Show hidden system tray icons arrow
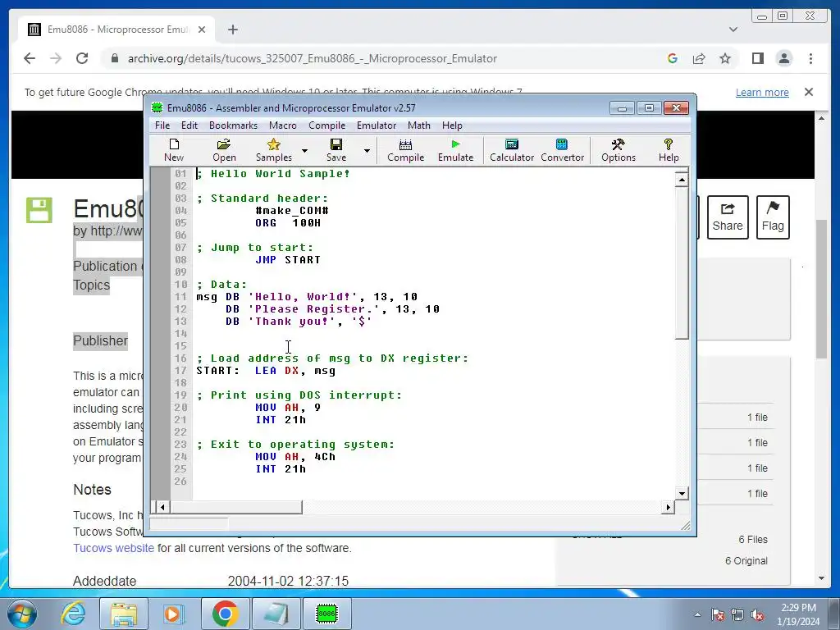Viewport: 840px width, 630px height. pyautogui.click(x=697, y=614)
